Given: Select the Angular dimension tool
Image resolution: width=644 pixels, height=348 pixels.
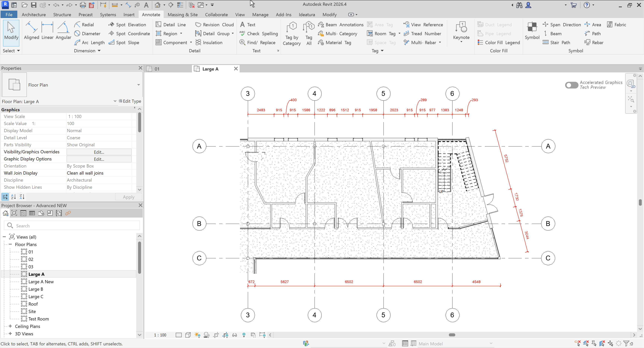Looking at the screenshot, I should [63, 31].
